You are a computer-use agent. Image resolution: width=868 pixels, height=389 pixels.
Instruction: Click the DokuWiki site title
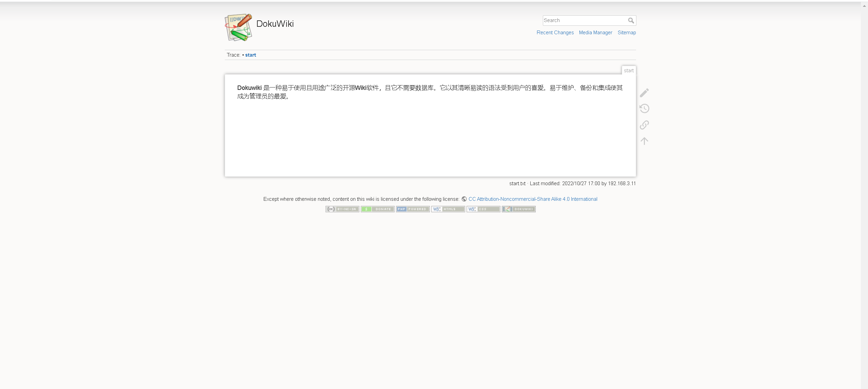pyautogui.click(x=275, y=24)
